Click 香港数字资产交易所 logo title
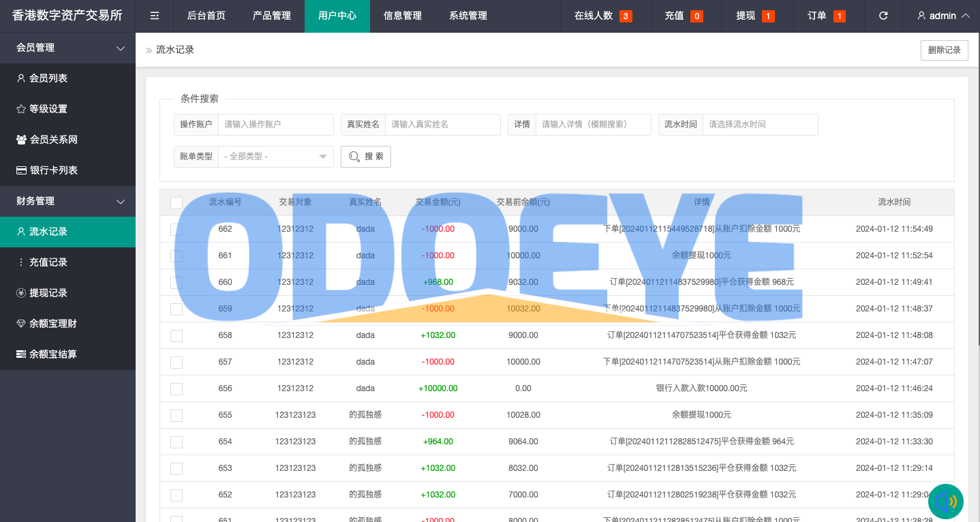980x522 pixels. [x=67, y=15]
